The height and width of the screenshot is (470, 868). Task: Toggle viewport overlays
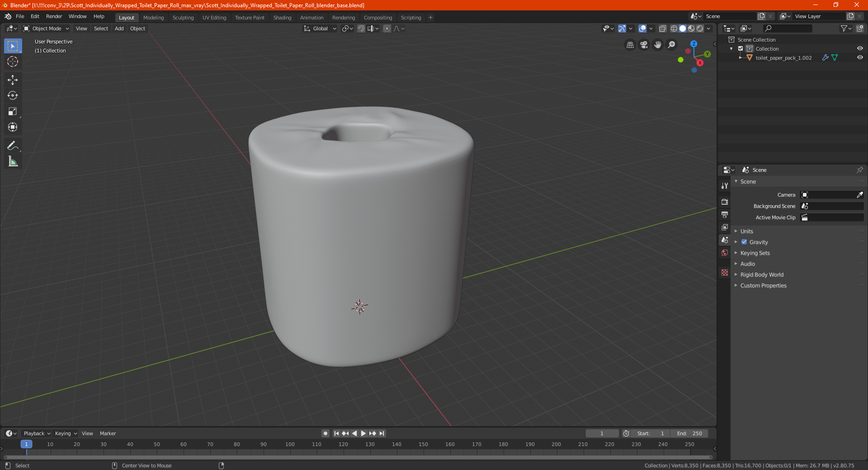click(642, 28)
